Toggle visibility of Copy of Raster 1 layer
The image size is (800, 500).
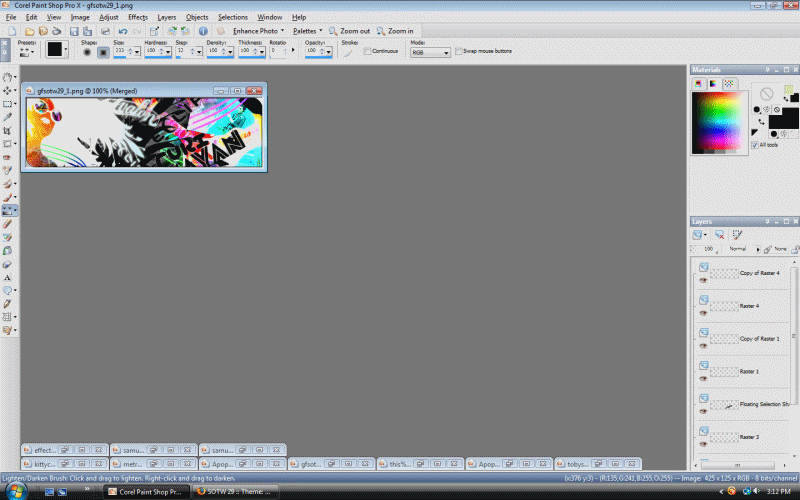click(703, 346)
